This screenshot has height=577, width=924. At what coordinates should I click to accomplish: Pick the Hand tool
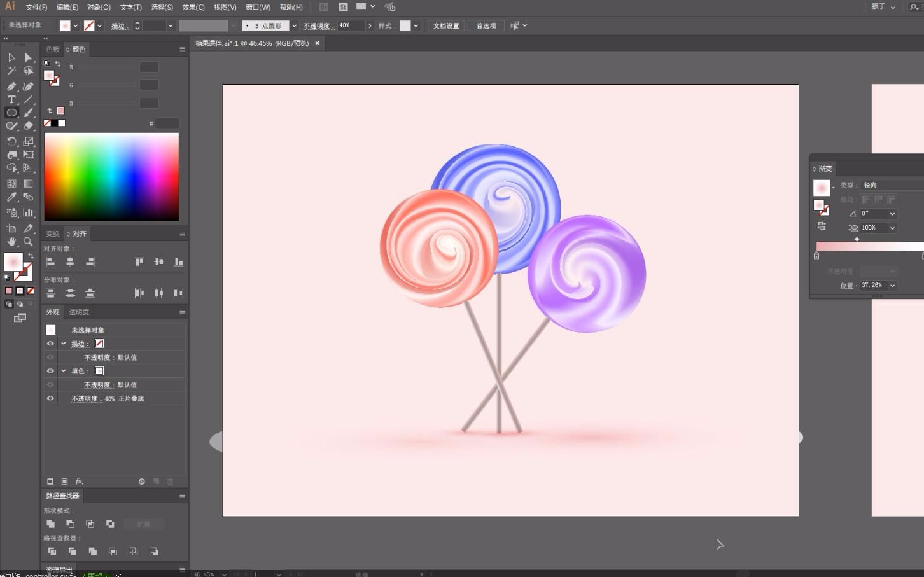[11, 242]
